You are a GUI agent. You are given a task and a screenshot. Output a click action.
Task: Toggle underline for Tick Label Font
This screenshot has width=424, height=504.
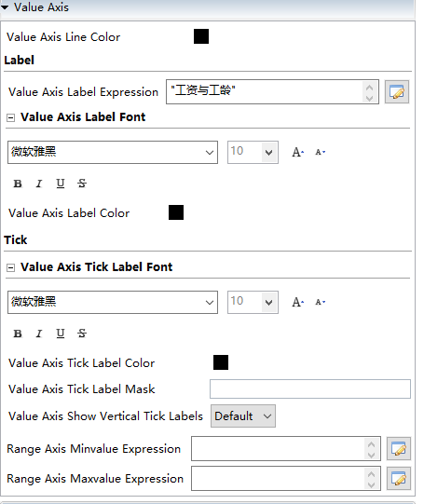click(x=61, y=334)
